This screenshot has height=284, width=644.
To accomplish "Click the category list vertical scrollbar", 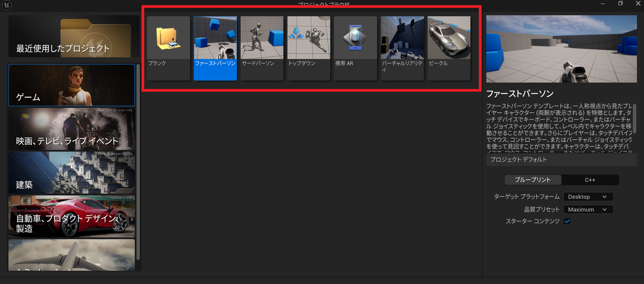I will pyautogui.click(x=138, y=162).
